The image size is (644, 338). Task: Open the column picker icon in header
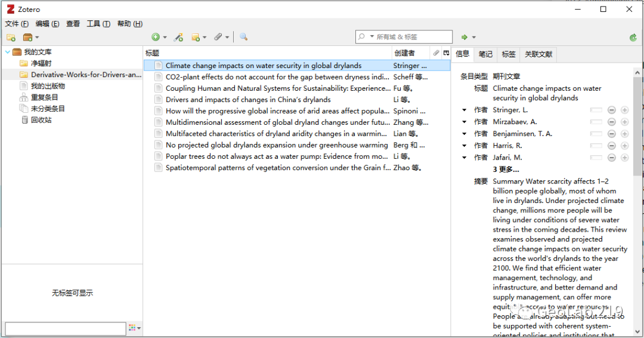tap(447, 53)
